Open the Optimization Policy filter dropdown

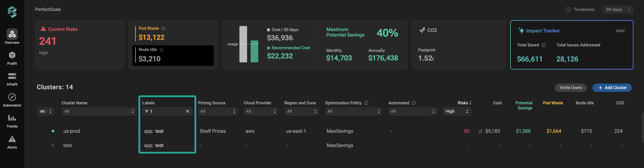[x=354, y=111]
